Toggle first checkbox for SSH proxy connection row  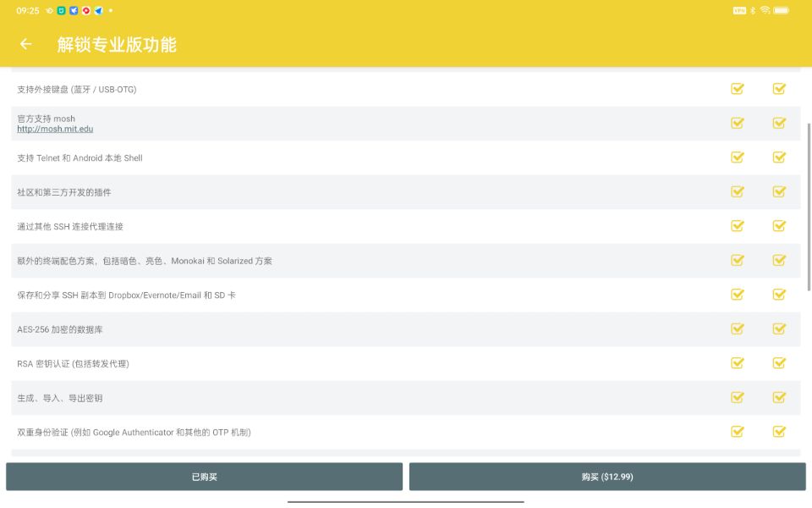point(737,226)
